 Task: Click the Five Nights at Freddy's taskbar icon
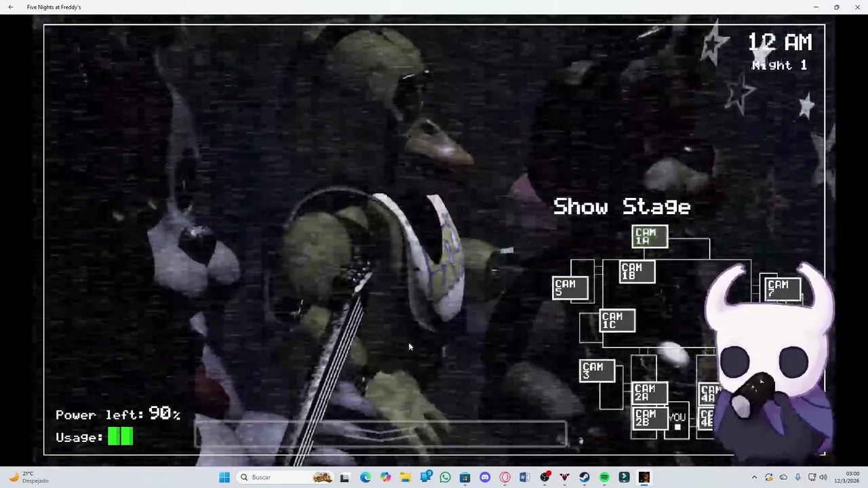click(x=644, y=477)
